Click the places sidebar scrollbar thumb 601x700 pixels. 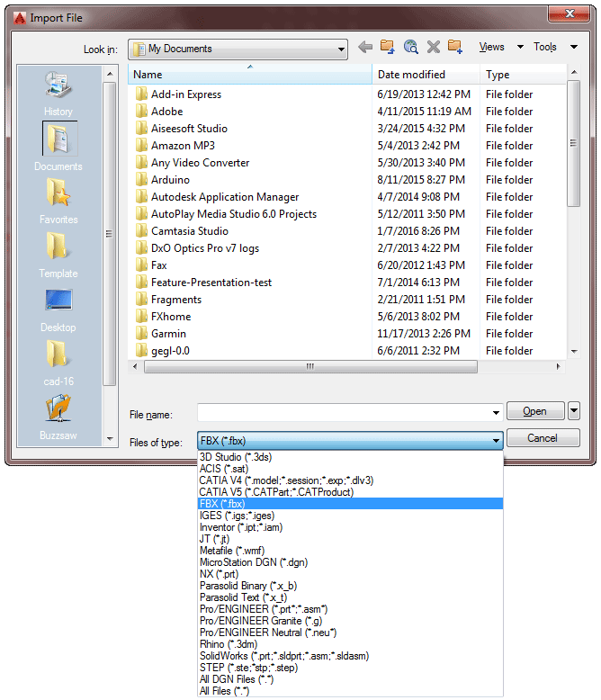(x=110, y=234)
